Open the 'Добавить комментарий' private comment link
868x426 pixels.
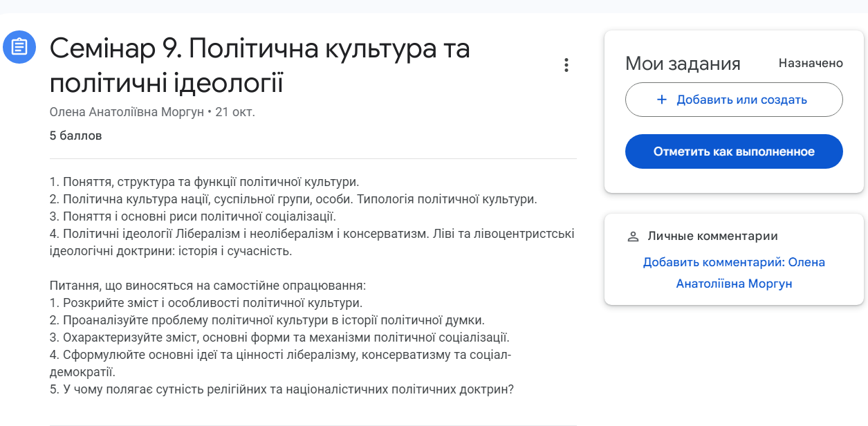(x=734, y=273)
